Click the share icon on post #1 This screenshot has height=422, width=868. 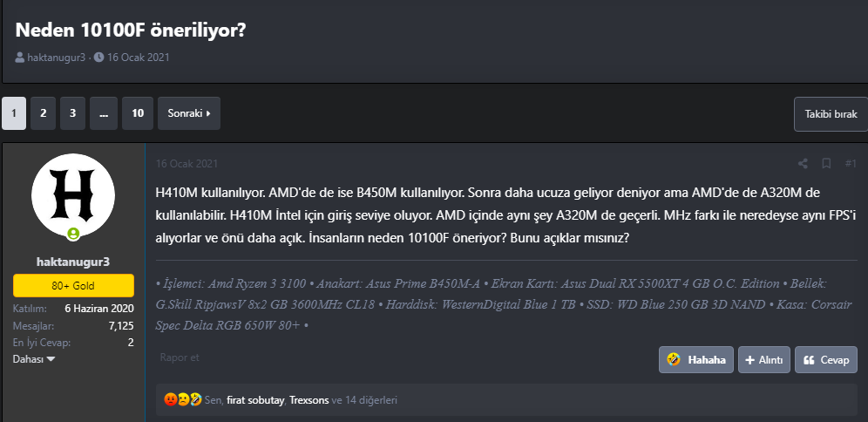(x=803, y=163)
